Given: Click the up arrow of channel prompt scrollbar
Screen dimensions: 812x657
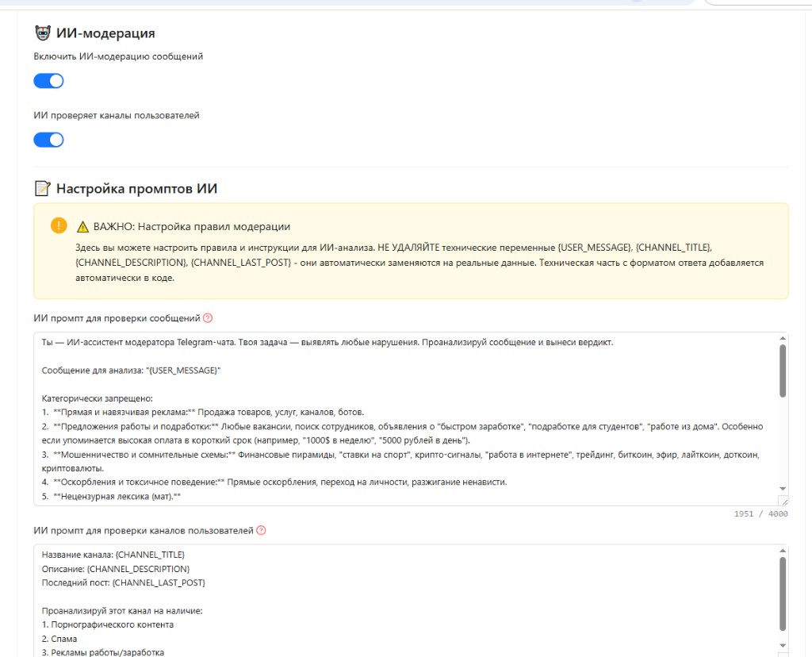Looking at the screenshot, I should [783, 551].
